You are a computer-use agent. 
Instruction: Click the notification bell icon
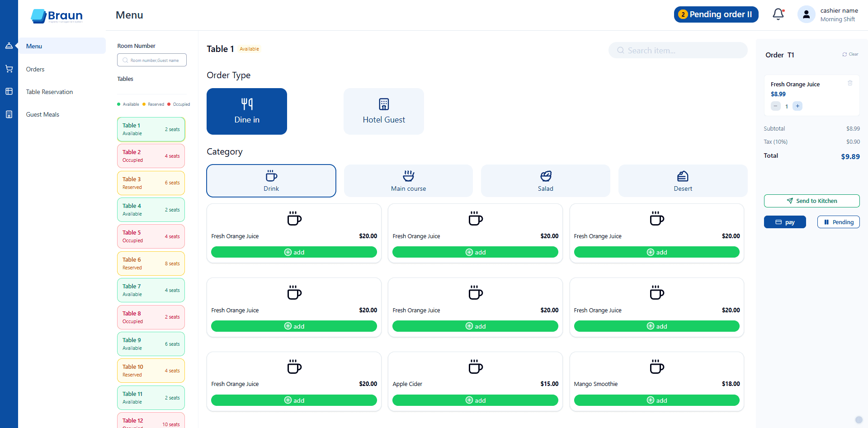[x=778, y=14]
